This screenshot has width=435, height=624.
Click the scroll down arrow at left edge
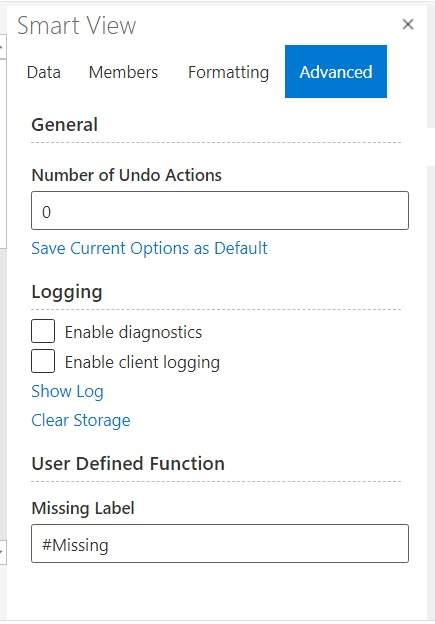(x=2, y=552)
